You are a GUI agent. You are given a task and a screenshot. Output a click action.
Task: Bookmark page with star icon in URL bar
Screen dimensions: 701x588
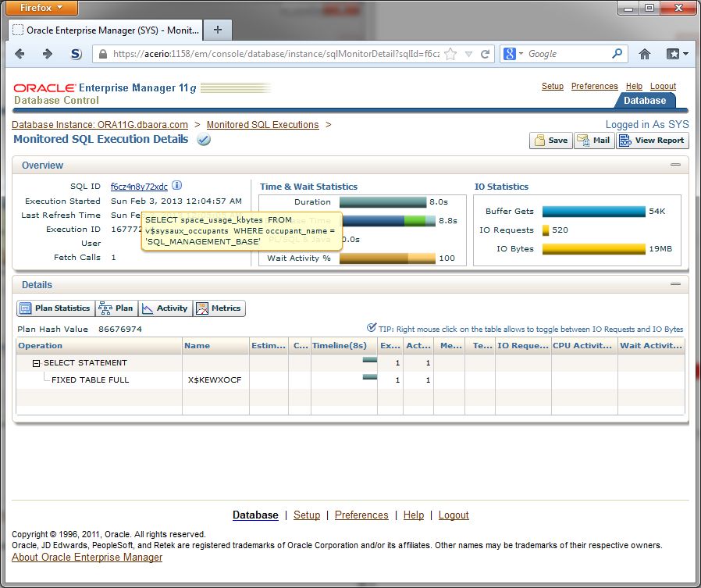(450, 54)
